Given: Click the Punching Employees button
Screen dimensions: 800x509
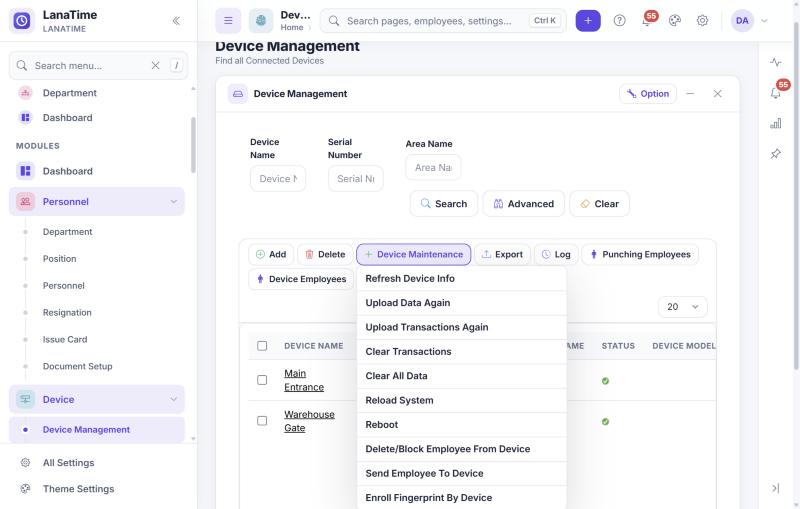Looking at the screenshot, I should pos(640,254).
